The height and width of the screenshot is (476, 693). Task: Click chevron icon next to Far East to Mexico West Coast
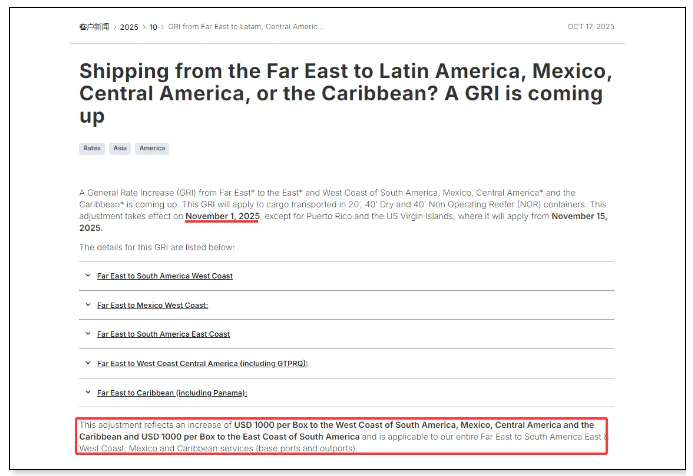88,305
